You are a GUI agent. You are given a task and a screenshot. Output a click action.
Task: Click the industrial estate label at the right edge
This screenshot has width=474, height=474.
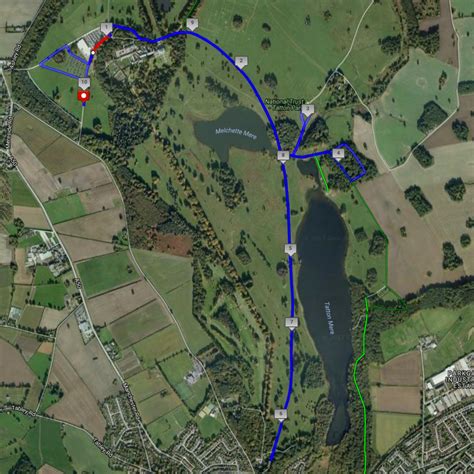[460, 379]
